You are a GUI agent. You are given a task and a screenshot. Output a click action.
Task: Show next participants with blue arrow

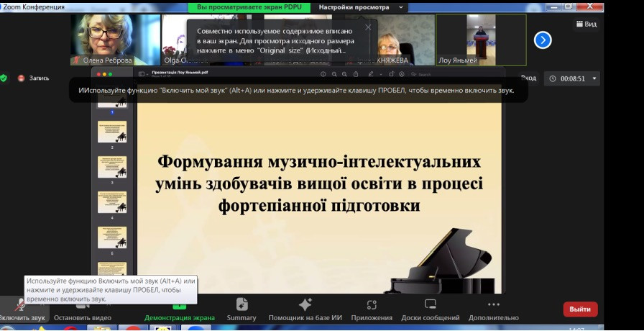point(543,40)
